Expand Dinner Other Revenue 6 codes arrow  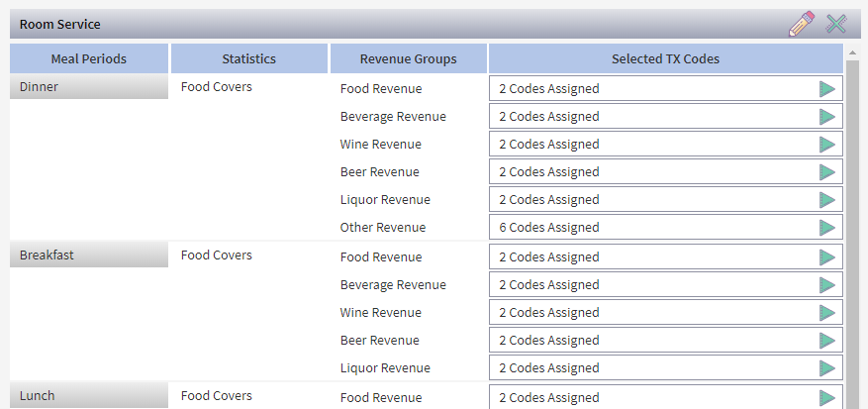click(x=827, y=228)
